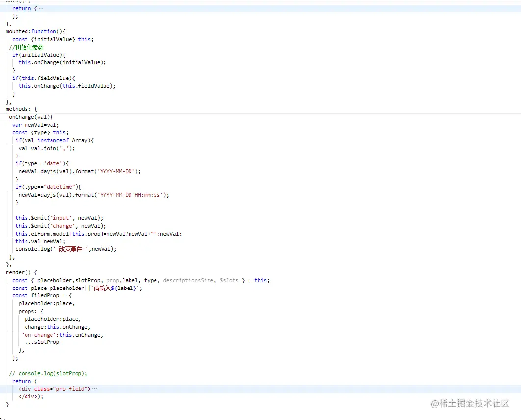Click the console.log '-改变事件-' line
The height and width of the screenshot is (420, 521).
[x=66, y=249]
